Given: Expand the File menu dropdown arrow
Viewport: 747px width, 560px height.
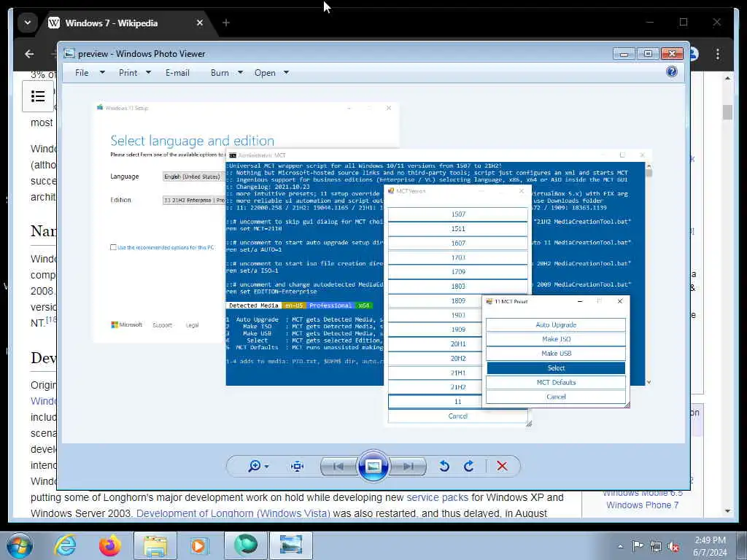Looking at the screenshot, I should coord(102,73).
